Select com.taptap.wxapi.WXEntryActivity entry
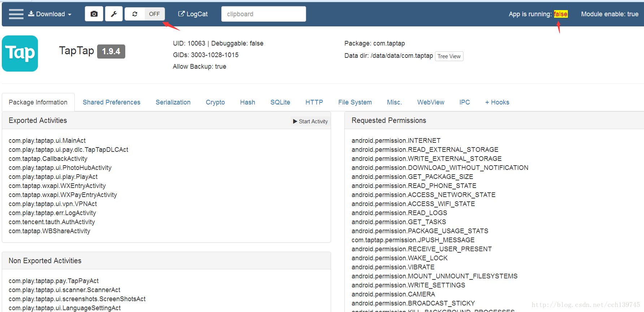This screenshot has height=312, width=644. pos(57,186)
